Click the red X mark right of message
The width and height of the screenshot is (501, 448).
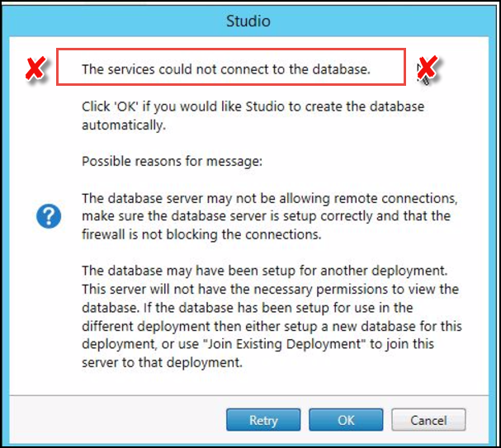coord(428,68)
